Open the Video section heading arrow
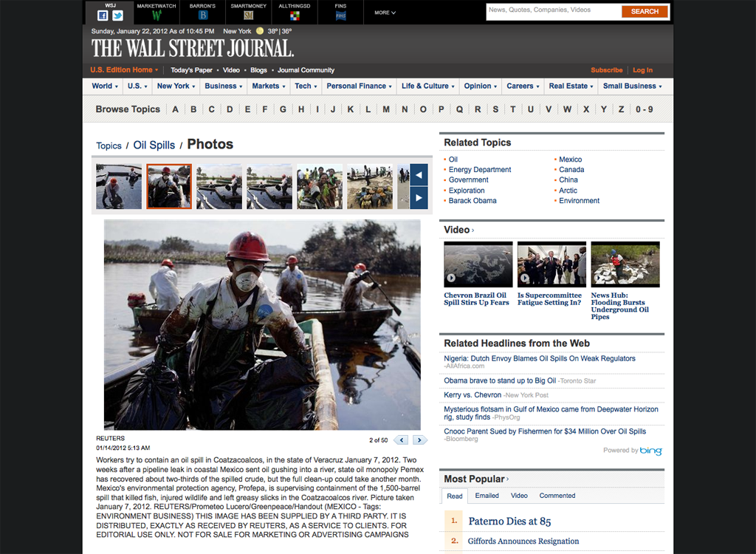Viewport: 756px width, 554px height. tap(472, 230)
